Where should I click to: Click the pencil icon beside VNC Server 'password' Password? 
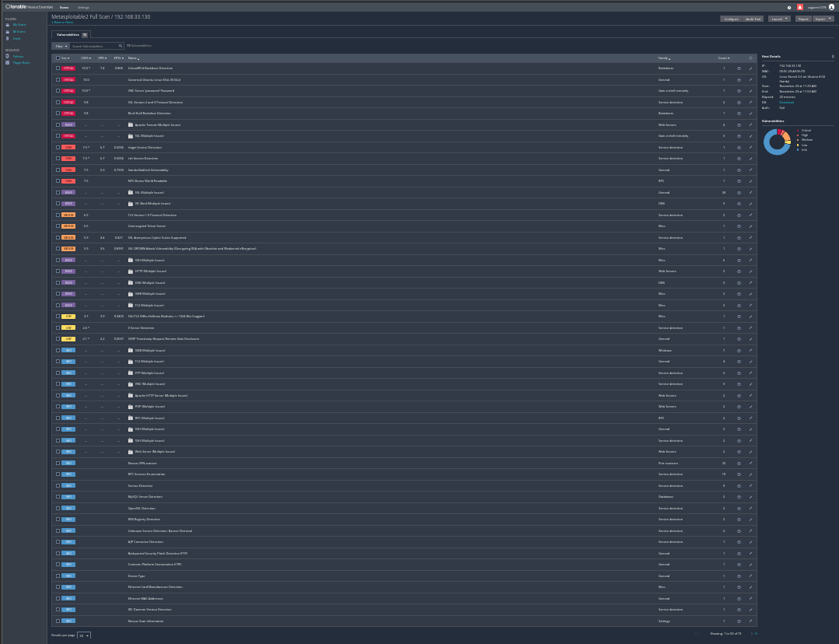point(750,90)
